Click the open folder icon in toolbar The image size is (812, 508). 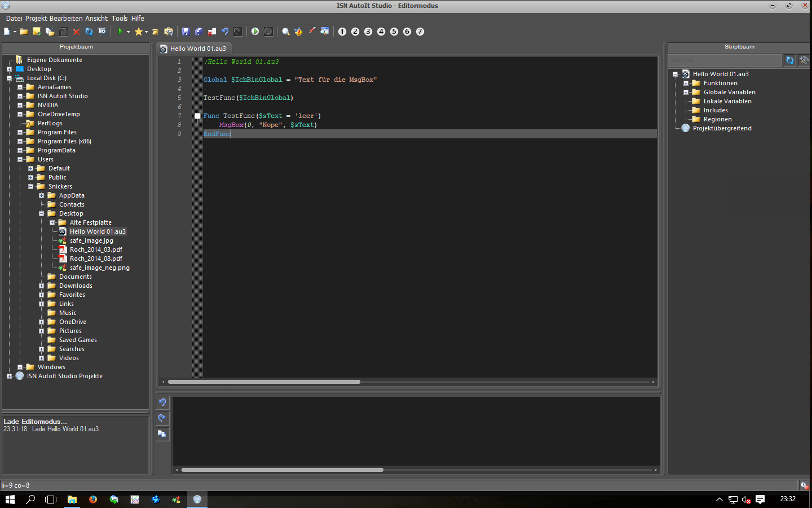(x=24, y=32)
